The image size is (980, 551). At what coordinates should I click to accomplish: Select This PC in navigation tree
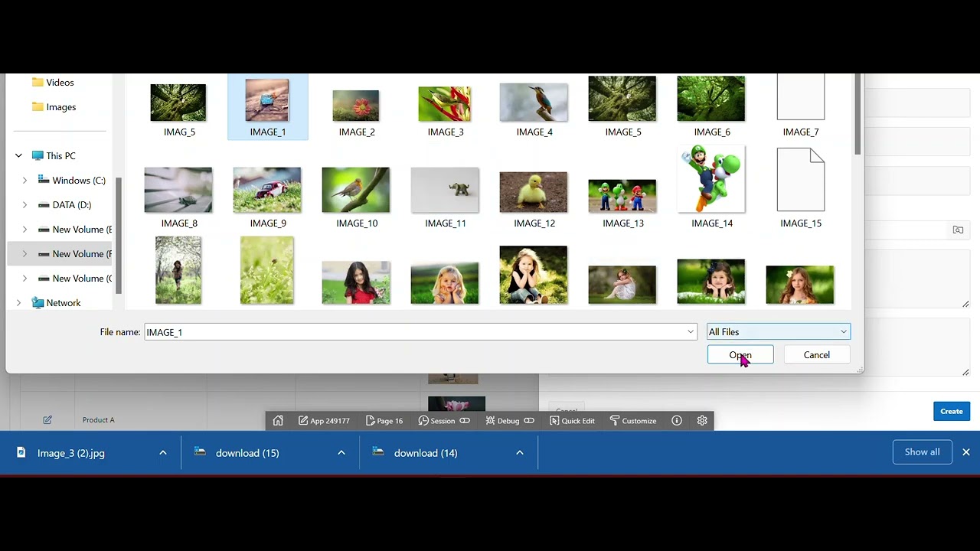[x=60, y=156]
